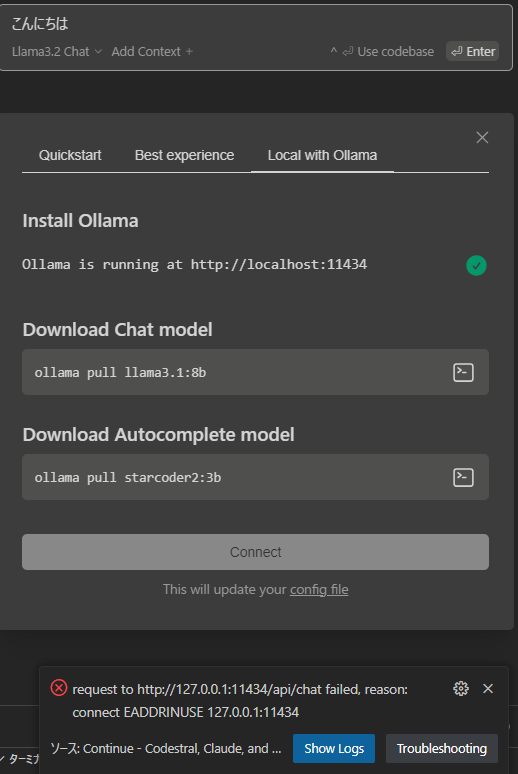
Task: Click the Connect button
Action: coord(255,552)
